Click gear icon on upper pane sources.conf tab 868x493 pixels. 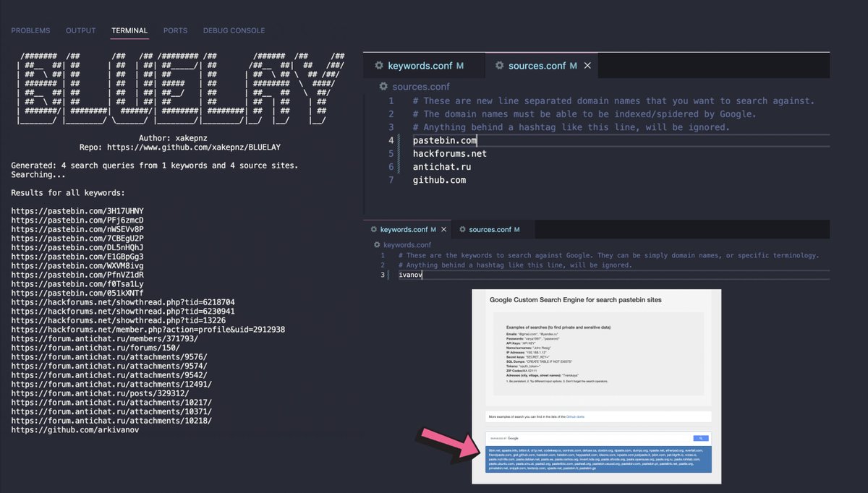pos(499,66)
